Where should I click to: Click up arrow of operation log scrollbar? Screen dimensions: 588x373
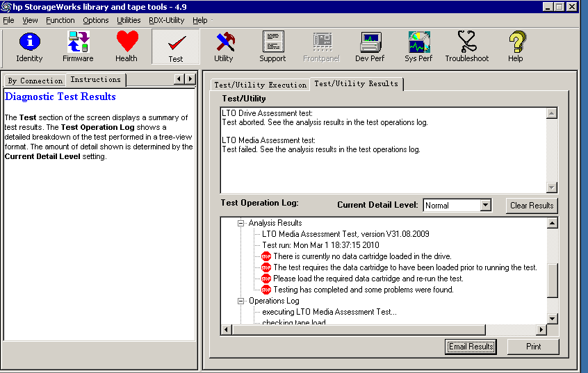point(552,223)
